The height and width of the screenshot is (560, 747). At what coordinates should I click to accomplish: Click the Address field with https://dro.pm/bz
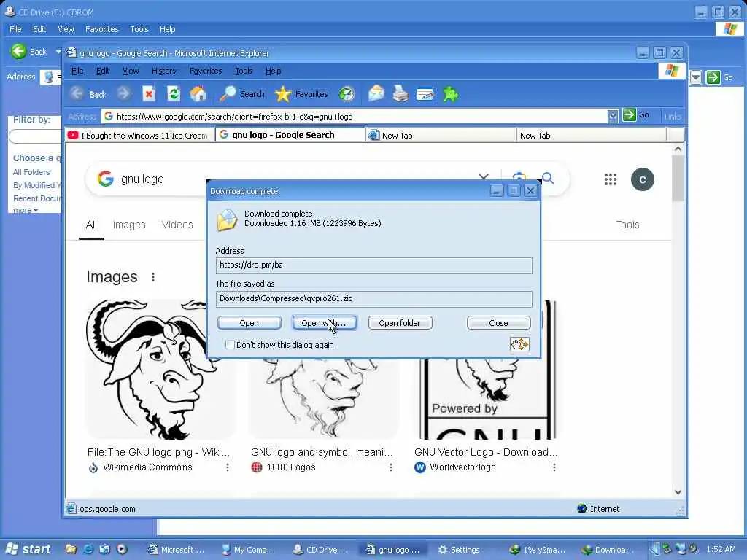click(x=373, y=265)
